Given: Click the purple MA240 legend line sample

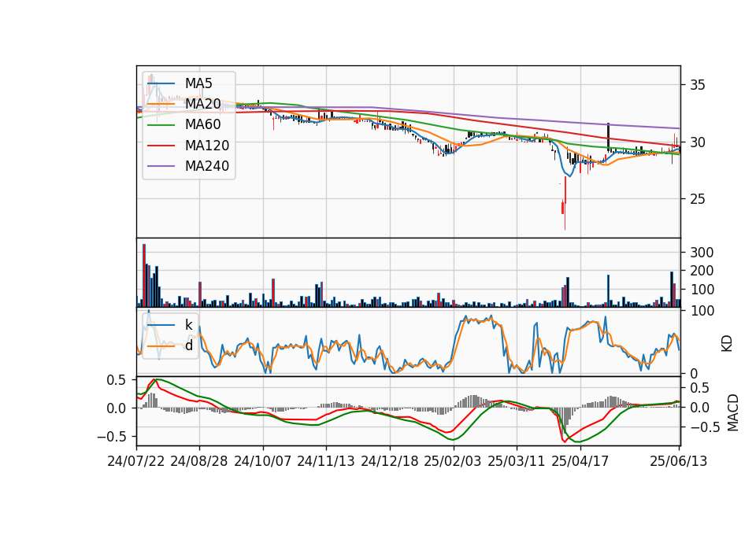Looking at the screenshot, I should coord(161,166).
